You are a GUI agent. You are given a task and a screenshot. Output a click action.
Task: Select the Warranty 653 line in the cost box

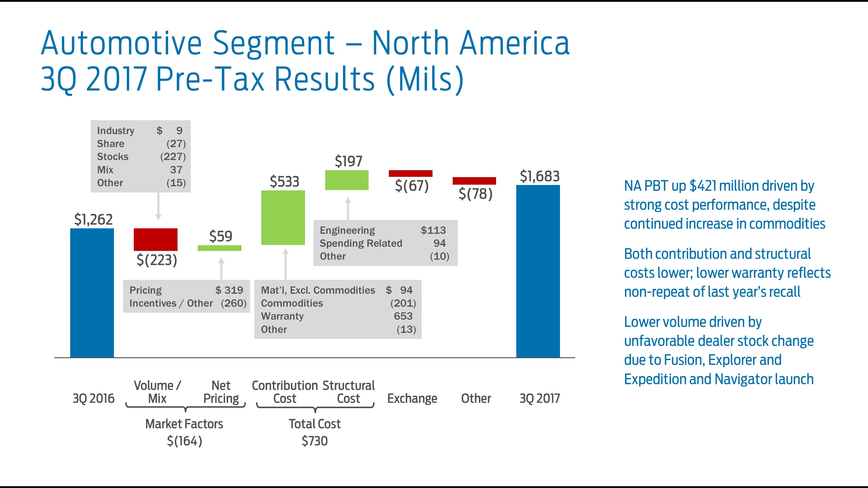[337, 316]
